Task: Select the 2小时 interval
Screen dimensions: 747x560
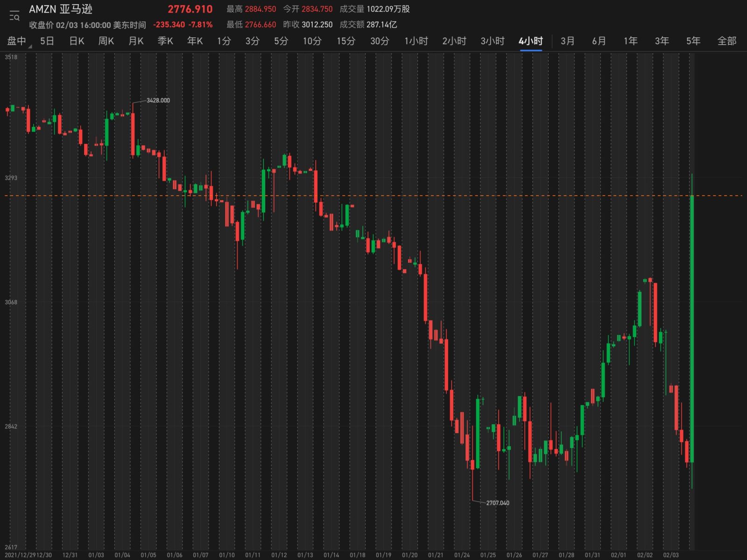Action: point(454,41)
